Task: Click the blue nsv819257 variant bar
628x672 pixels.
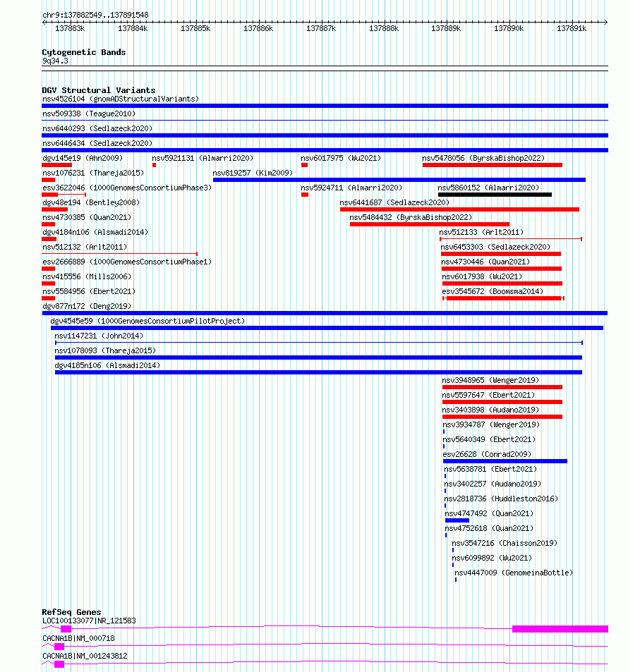Action: [399, 180]
